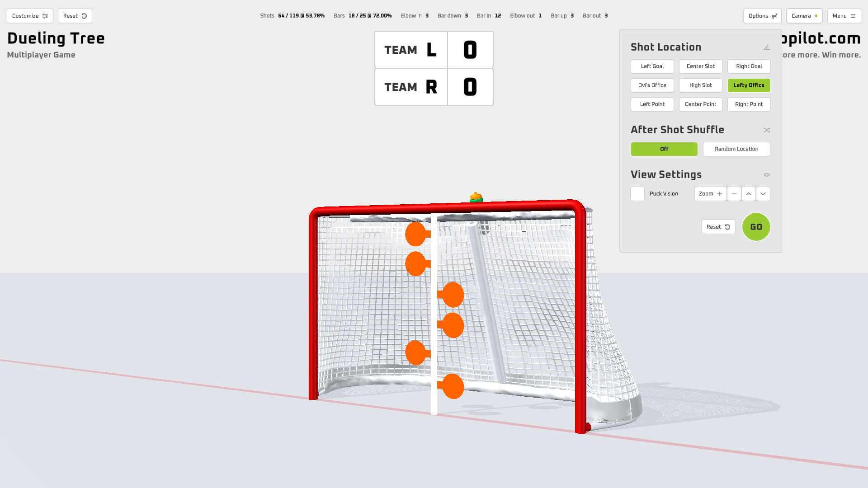Select High Slot shot location

pos(700,85)
